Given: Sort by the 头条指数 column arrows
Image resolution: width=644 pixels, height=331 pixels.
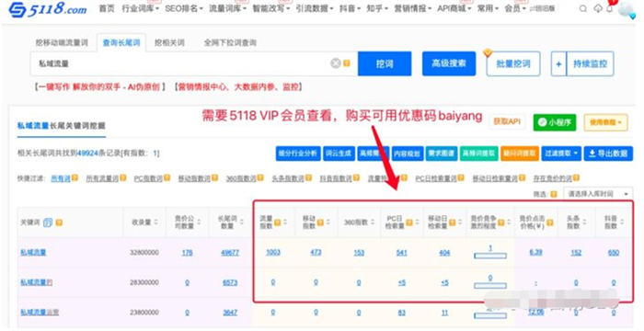Looking at the screenshot, I should [585, 223].
